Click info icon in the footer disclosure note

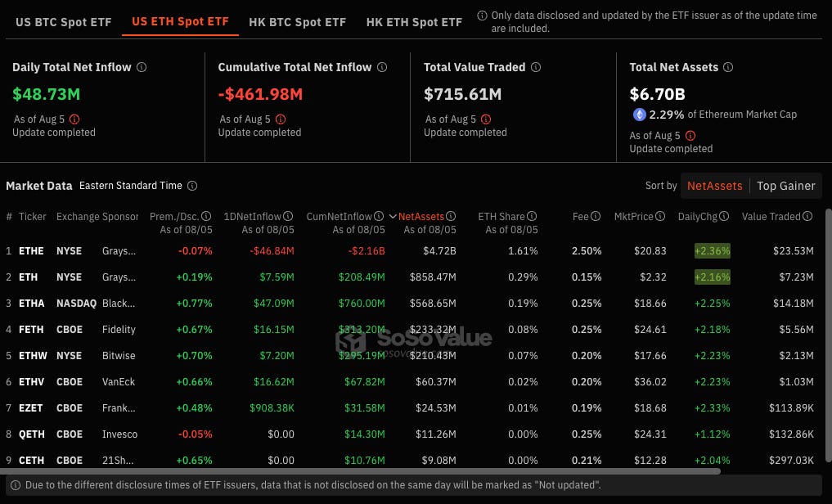click(16, 485)
